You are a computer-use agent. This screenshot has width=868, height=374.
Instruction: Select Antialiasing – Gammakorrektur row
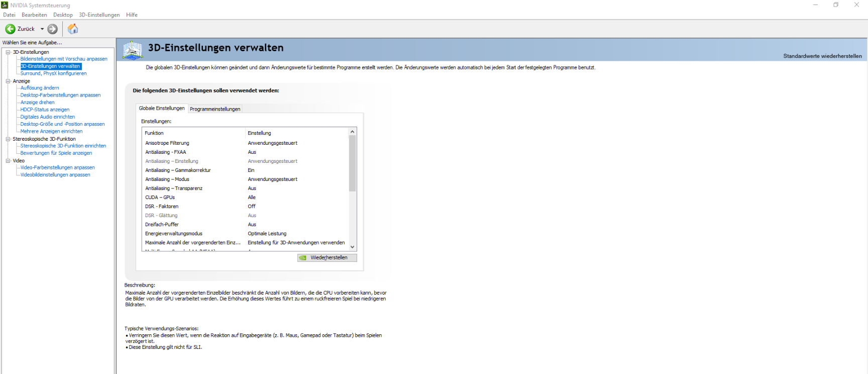click(246, 170)
